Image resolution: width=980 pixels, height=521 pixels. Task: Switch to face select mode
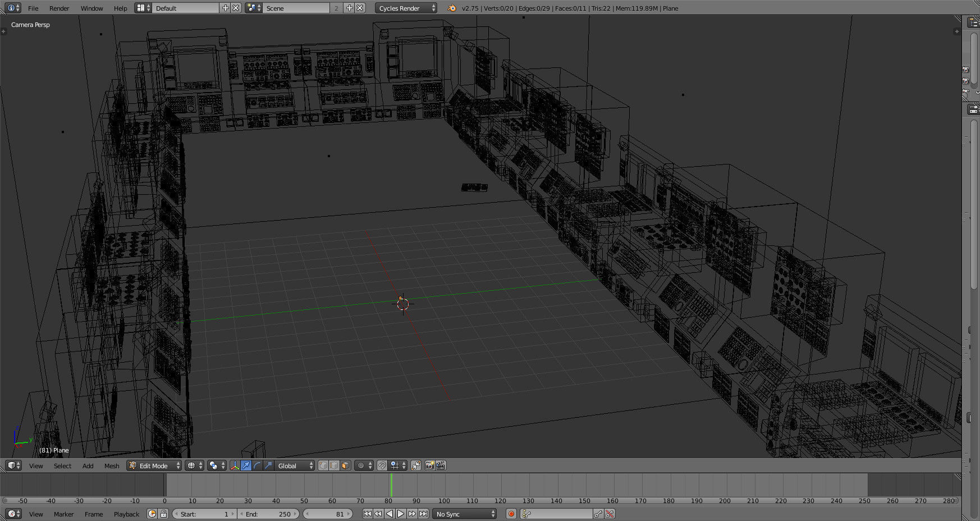pos(345,465)
